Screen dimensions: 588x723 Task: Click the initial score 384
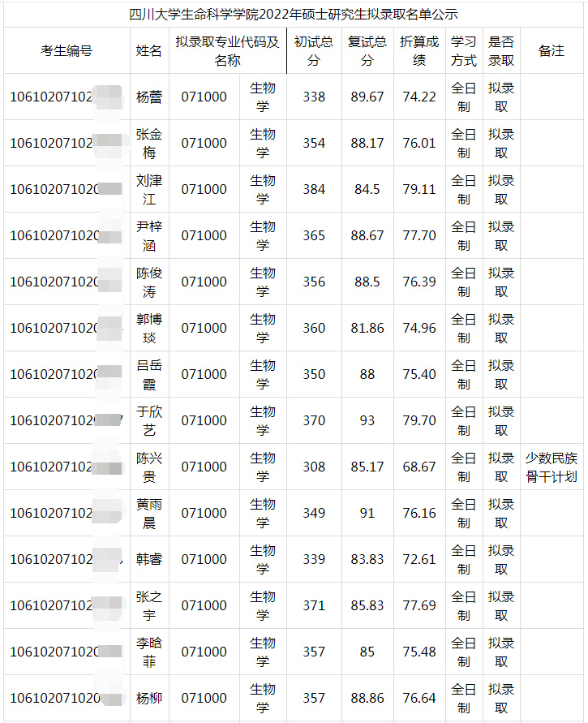tap(314, 189)
